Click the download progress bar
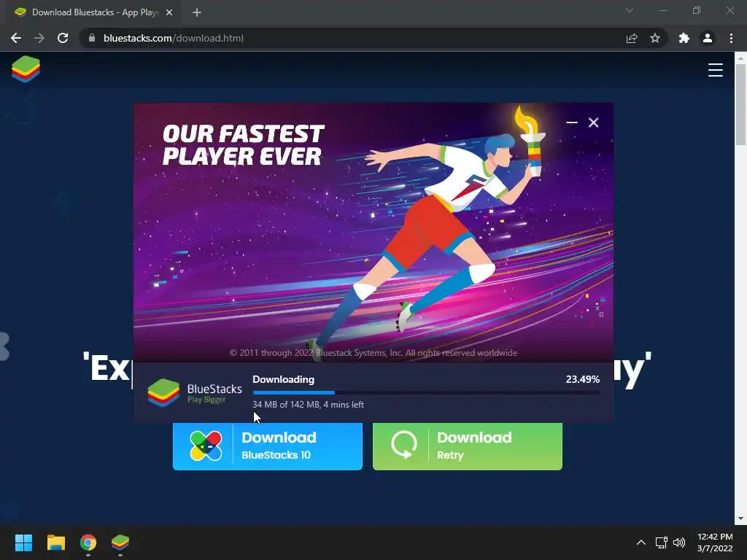The width and height of the screenshot is (747, 560). [426, 392]
